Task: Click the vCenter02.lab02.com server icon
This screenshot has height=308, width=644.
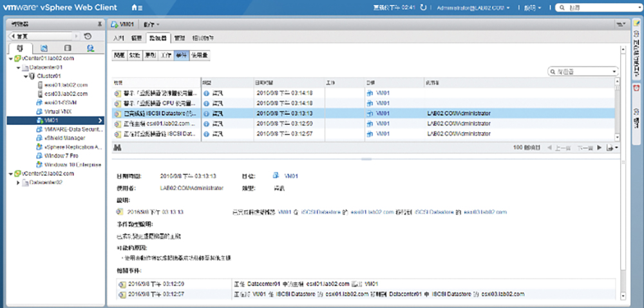Action: pyautogui.click(x=17, y=173)
